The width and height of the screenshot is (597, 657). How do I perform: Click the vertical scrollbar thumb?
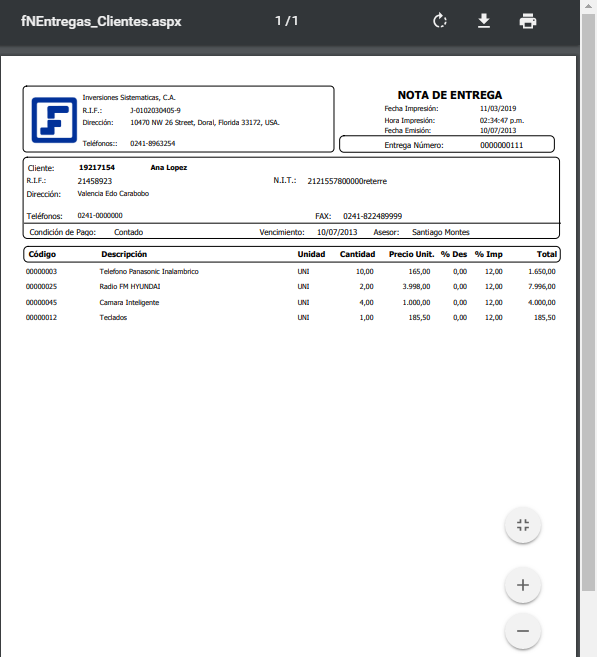pos(589,302)
